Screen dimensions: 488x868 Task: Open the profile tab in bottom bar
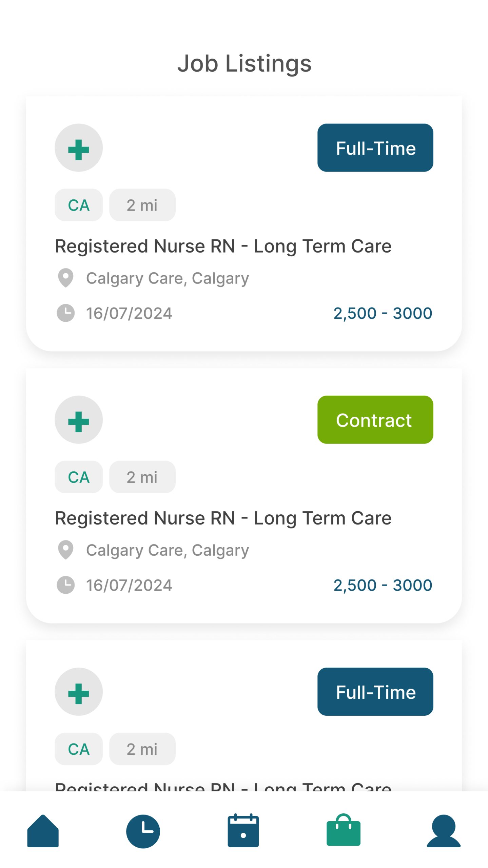pyautogui.click(x=444, y=831)
